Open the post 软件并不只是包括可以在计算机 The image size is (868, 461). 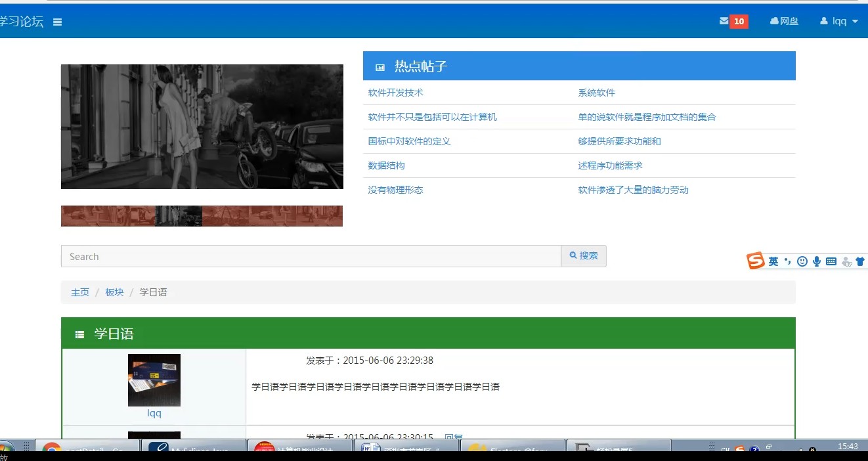point(433,117)
